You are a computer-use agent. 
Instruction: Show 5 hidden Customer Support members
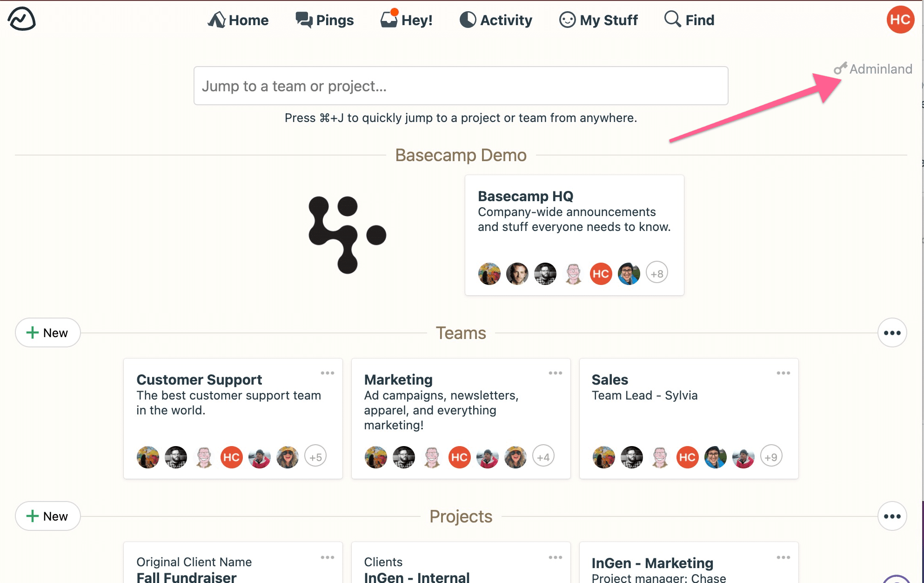pos(316,457)
